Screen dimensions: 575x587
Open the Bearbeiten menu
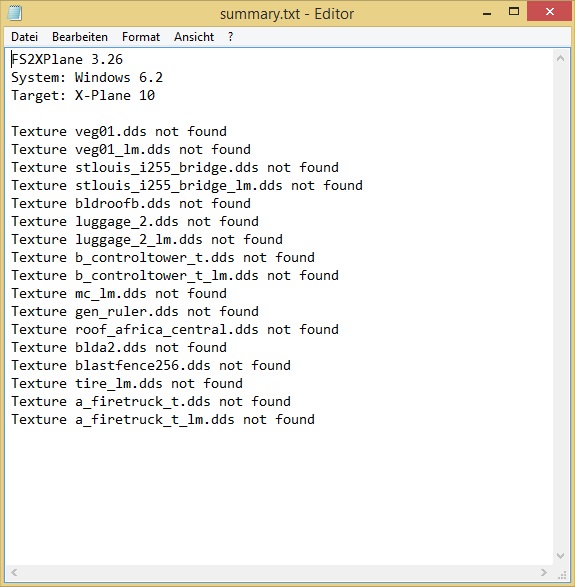[80, 37]
